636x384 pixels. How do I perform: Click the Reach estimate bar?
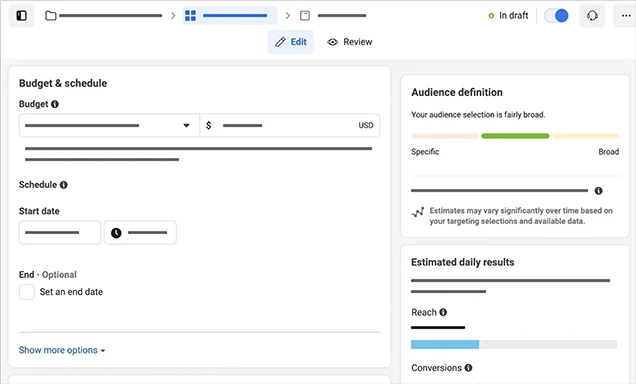[x=514, y=345]
